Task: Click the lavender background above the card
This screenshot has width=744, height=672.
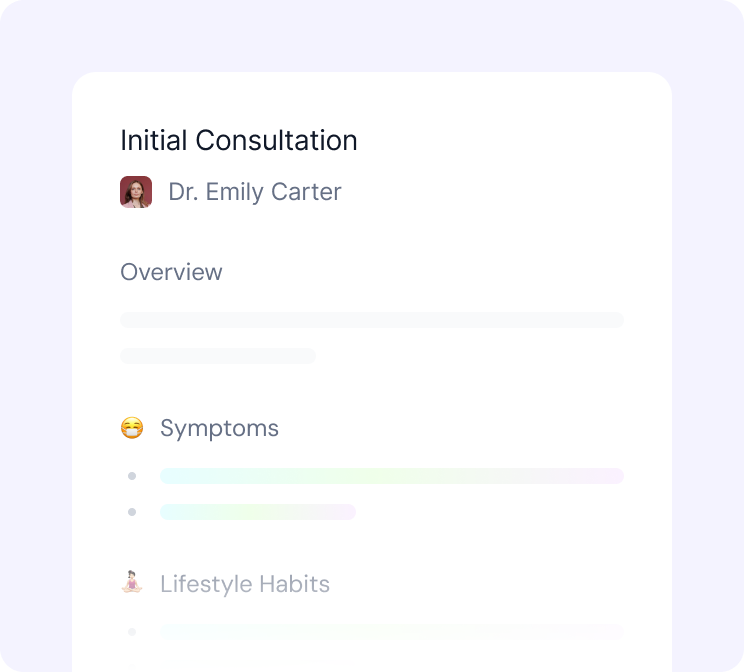Action: (372, 35)
